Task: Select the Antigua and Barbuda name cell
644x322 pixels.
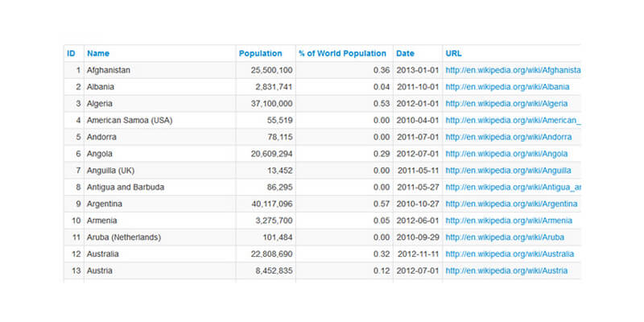Action: [x=126, y=188]
